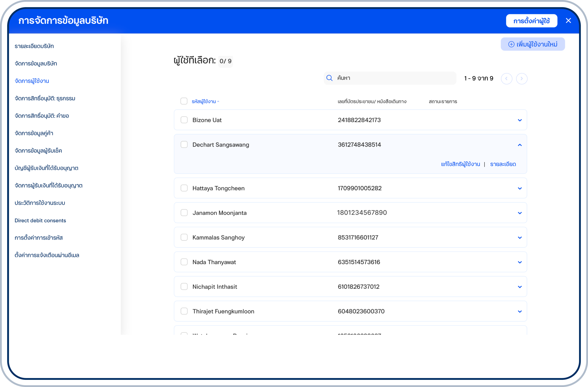The height and width of the screenshot is (387, 588).
Task: Toggle the select-all users checkbox
Action: 184,101
